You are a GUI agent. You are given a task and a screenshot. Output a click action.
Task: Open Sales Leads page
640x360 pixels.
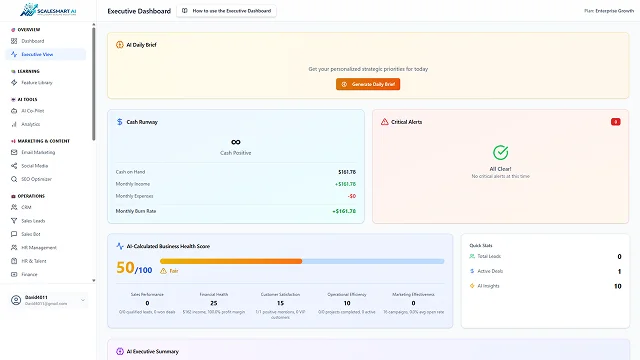pos(46,221)
